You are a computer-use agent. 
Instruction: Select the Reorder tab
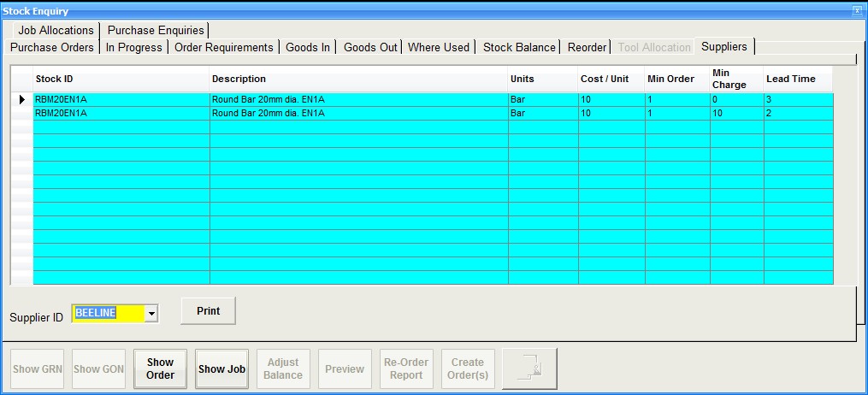[587, 47]
